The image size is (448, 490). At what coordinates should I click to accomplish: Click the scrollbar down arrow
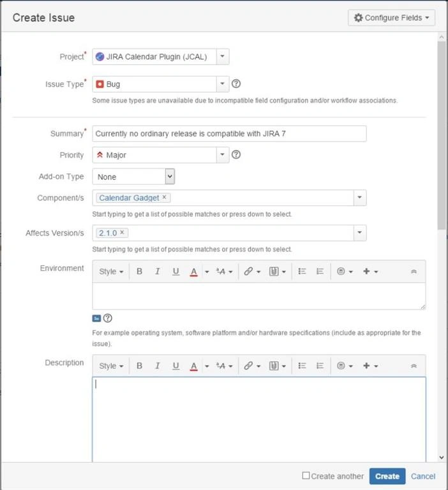441,457
